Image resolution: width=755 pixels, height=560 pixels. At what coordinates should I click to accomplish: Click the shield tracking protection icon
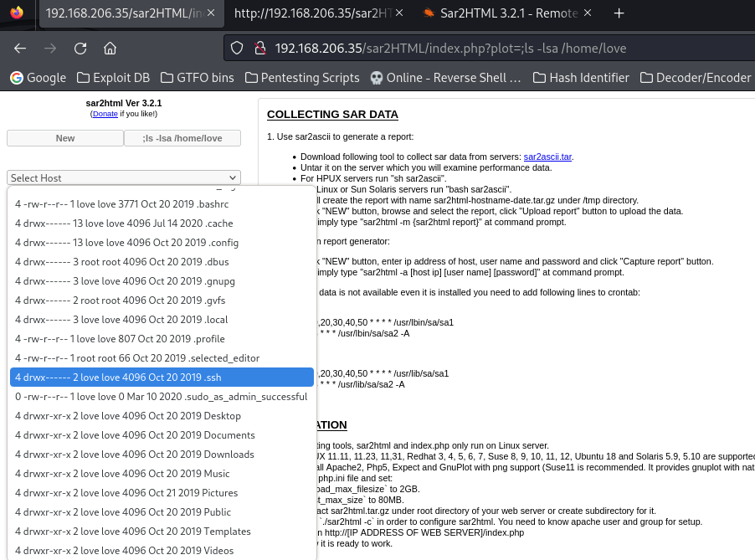pyautogui.click(x=237, y=48)
